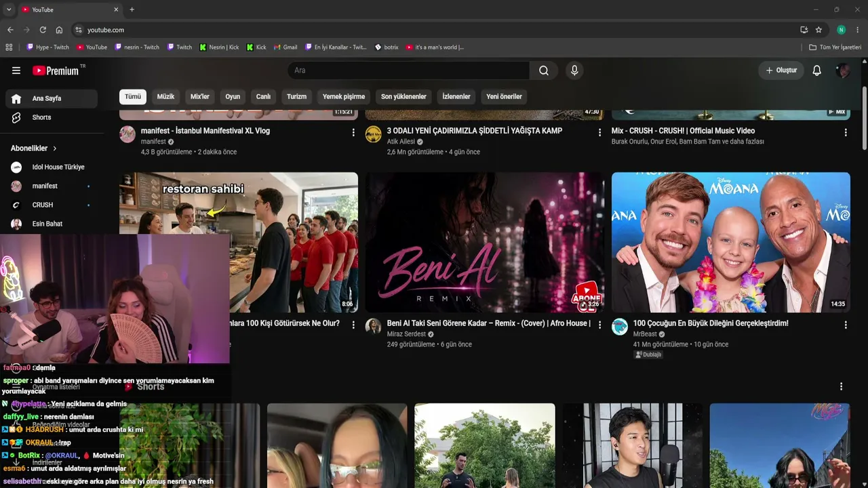Open options for the manifest İstanbul Manifestival video
The image size is (868, 488).
click(353, 133)
